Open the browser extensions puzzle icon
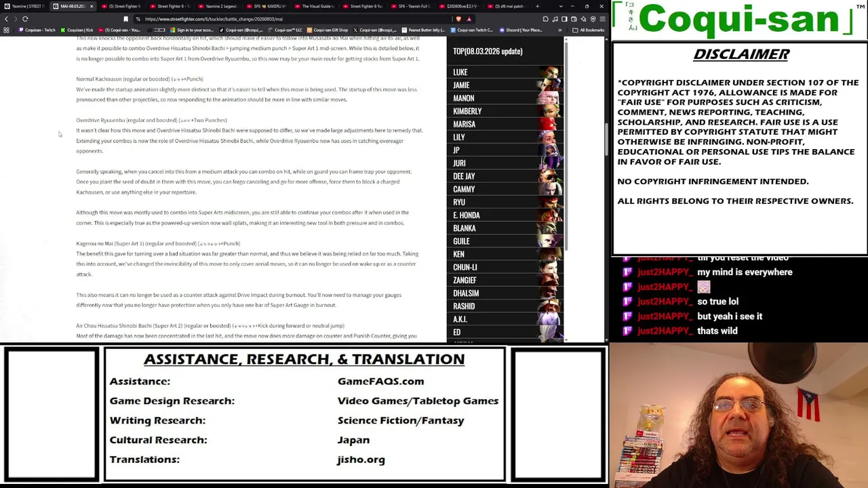The width and height of the screenshot is (868, 488). tap(545, 19)
